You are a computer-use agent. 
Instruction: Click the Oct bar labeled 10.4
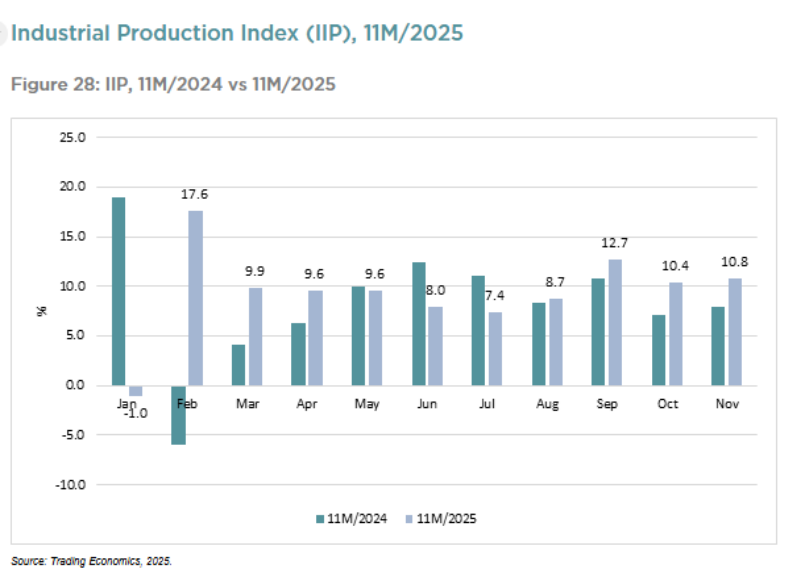click(x=675, y=333)
